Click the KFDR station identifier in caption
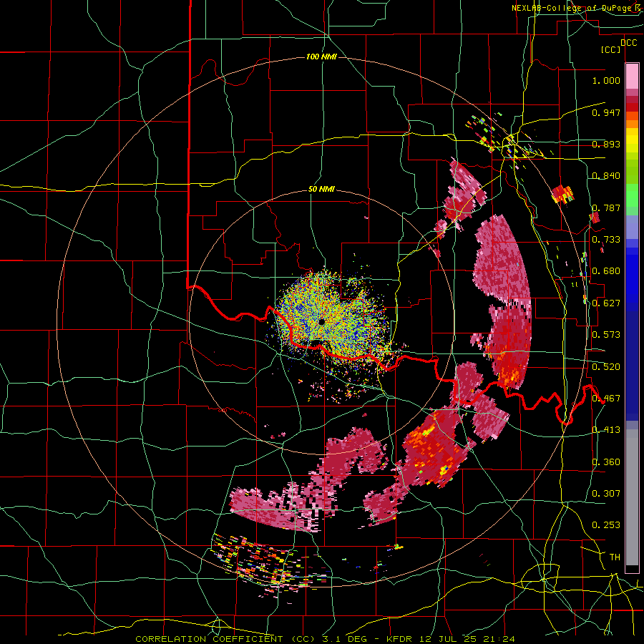 coord(401,639)
